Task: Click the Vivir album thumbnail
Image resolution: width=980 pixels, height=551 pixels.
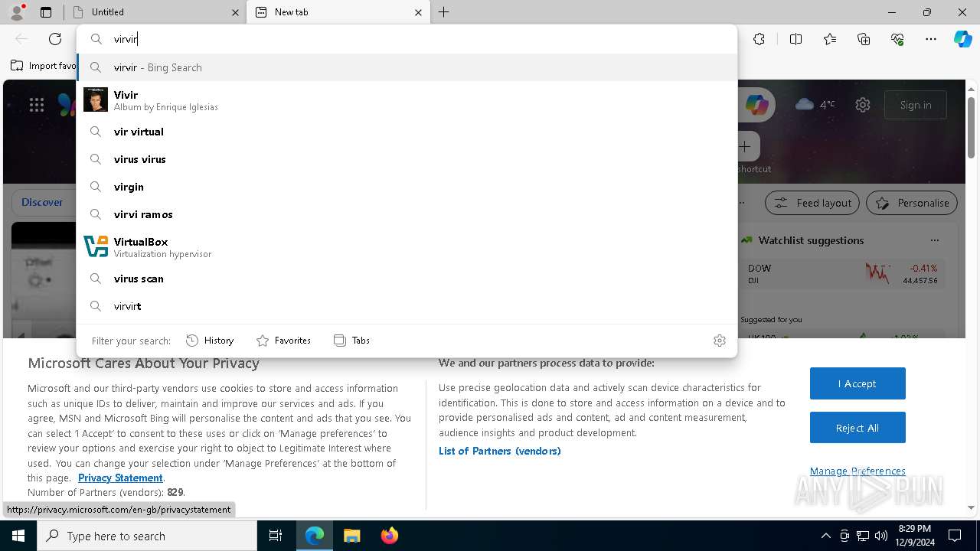Action: pyautogui.click(x=96, y=99)
